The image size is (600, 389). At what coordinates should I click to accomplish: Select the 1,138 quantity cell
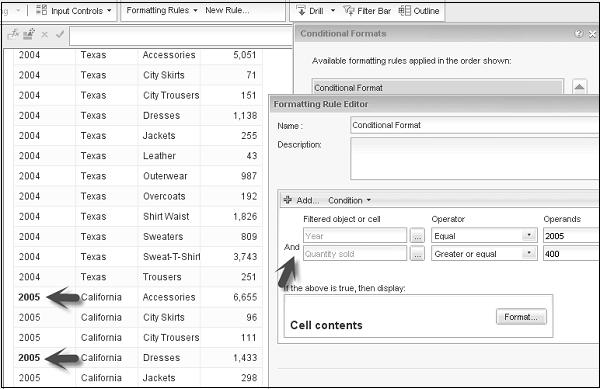coord(232,116)
